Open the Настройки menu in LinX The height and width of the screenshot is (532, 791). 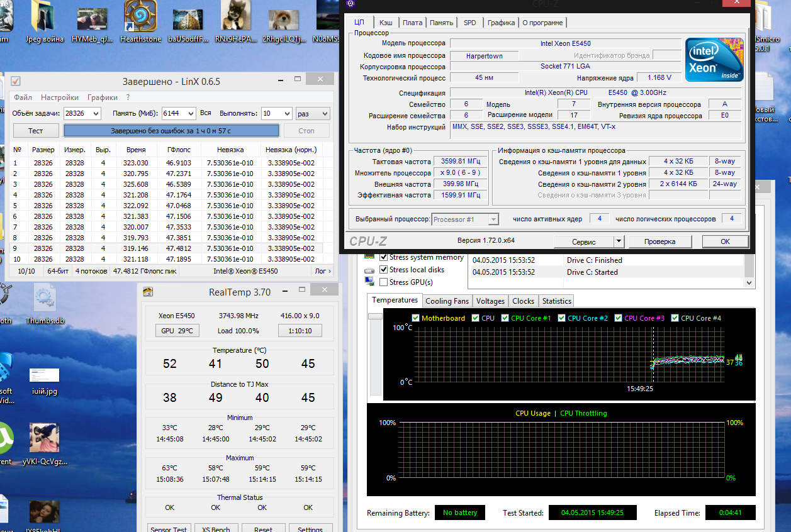pyautogui.click(x=60, y=97)
